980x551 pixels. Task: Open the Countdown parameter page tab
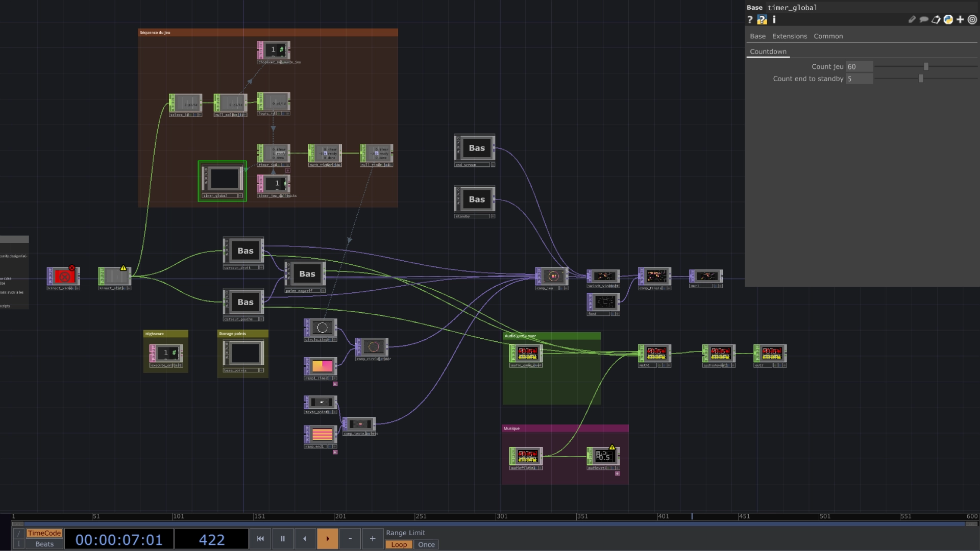pyautogui.click(x=768, y=52)
